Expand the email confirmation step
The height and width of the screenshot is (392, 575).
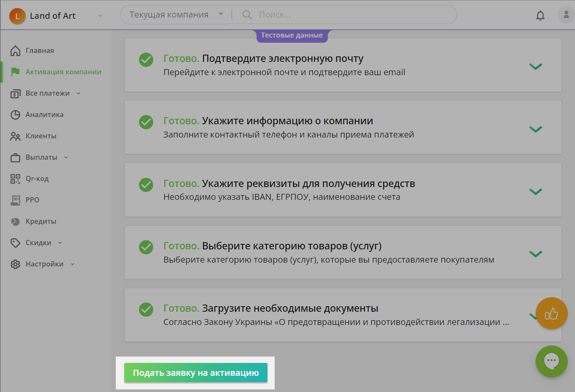pos(535,66)
